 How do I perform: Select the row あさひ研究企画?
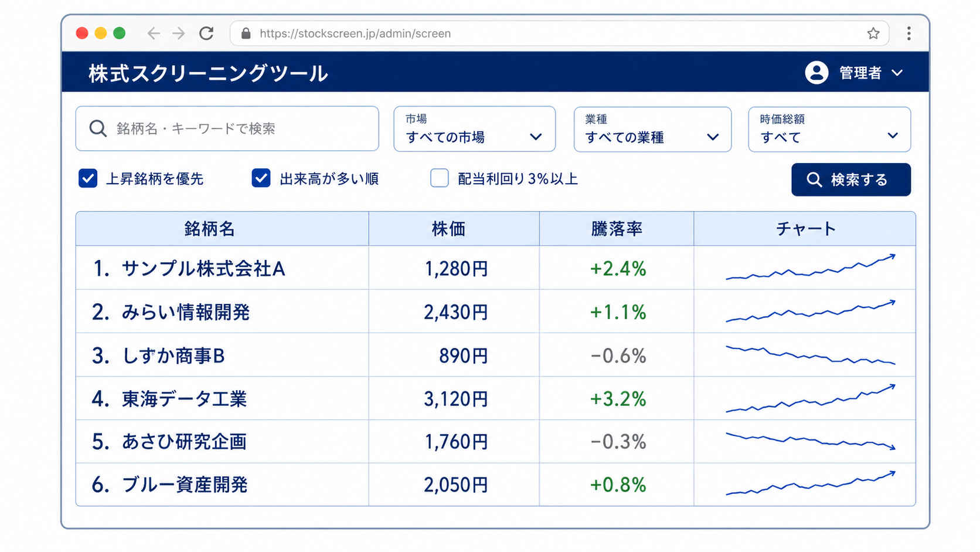coord(496,442)
